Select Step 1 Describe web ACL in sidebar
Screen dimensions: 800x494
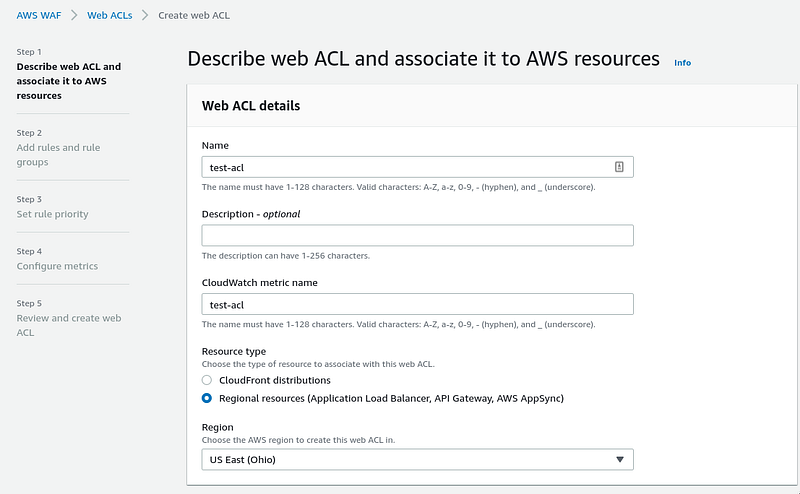(69, 81)
